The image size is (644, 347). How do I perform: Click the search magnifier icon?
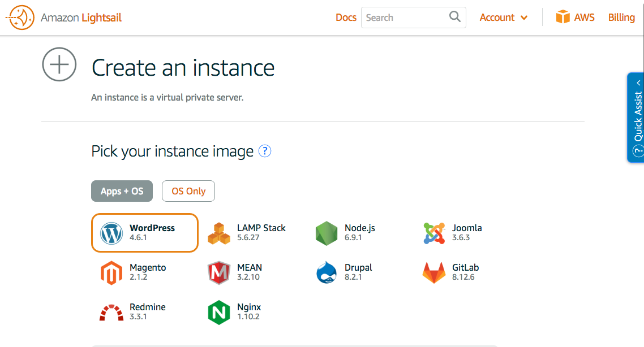coord(455,17)
